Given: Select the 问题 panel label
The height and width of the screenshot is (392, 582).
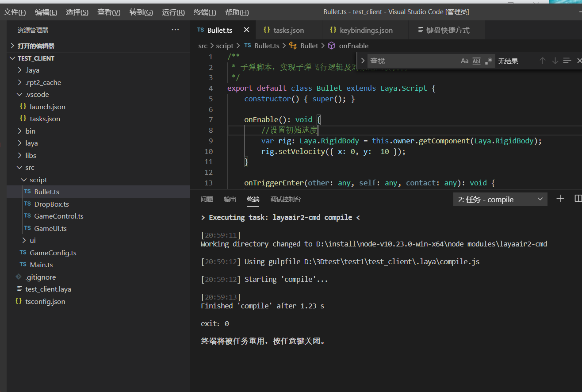Looking at the screenshot, I should 207,199.
